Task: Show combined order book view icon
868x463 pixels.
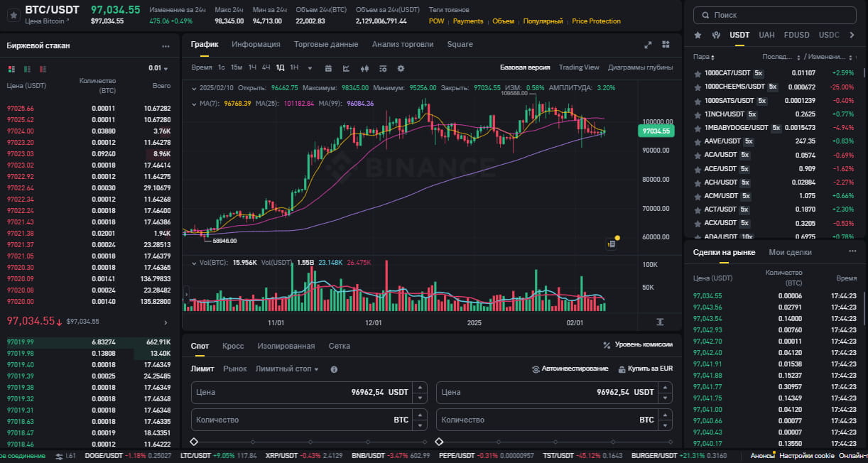Action: [11, 69]
